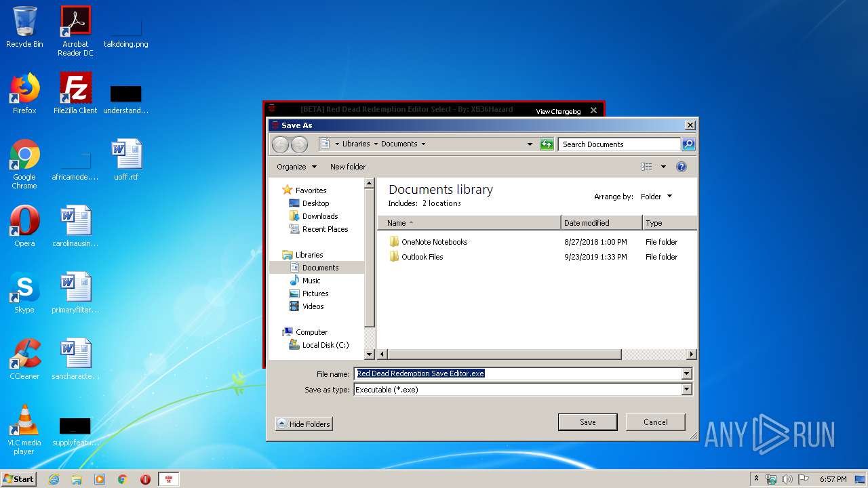
Task: Click the Opera icon in the taskbar
Action: click(x=145, y=479)
